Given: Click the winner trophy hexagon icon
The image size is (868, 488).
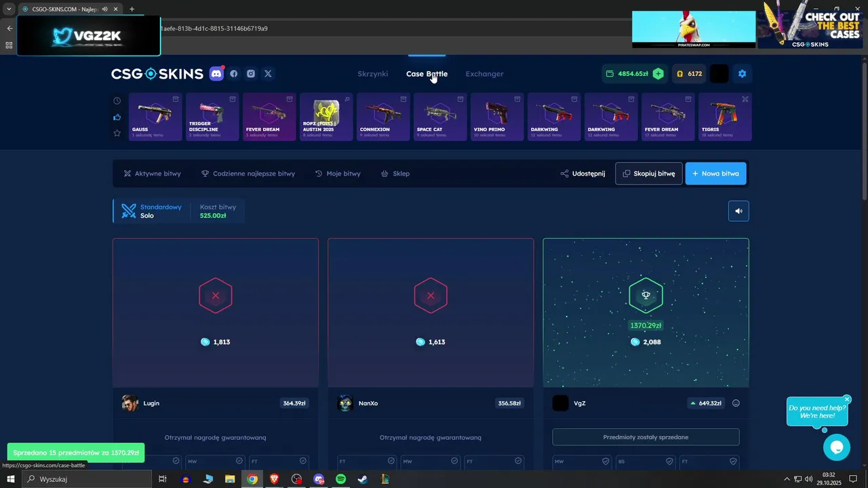Looking at the screenshot, I should pos(646,295).
